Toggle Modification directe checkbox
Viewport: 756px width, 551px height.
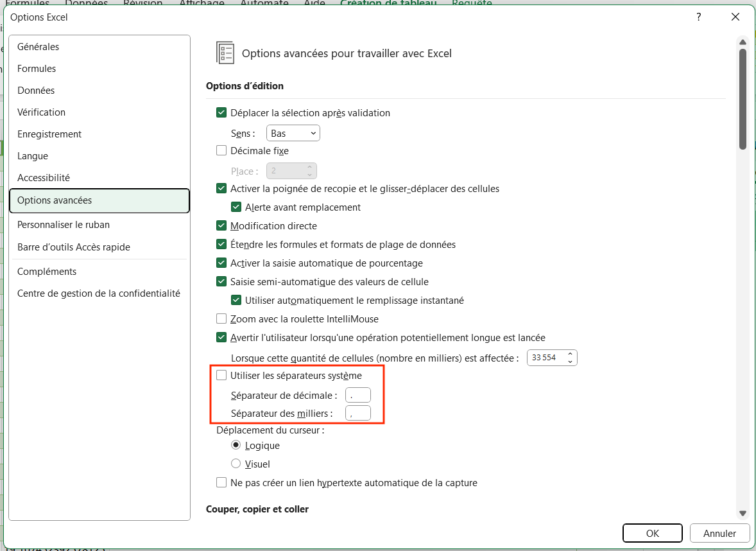tap(221, 225)
